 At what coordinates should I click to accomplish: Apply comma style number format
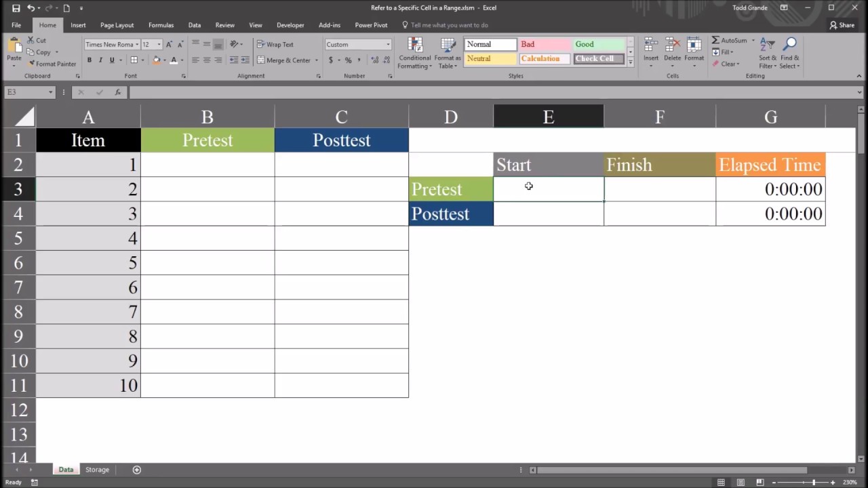(359, 60)
